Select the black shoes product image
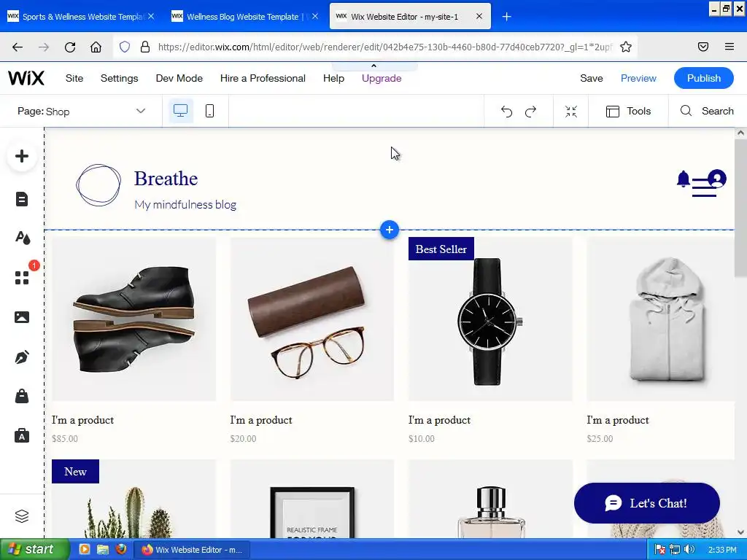 point(134,319)
